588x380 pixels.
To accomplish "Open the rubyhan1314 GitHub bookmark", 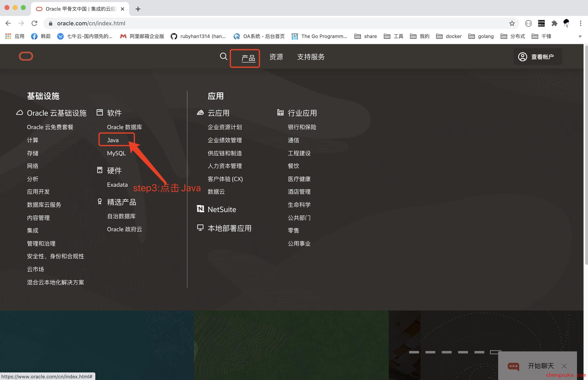I will click(198, 36).
